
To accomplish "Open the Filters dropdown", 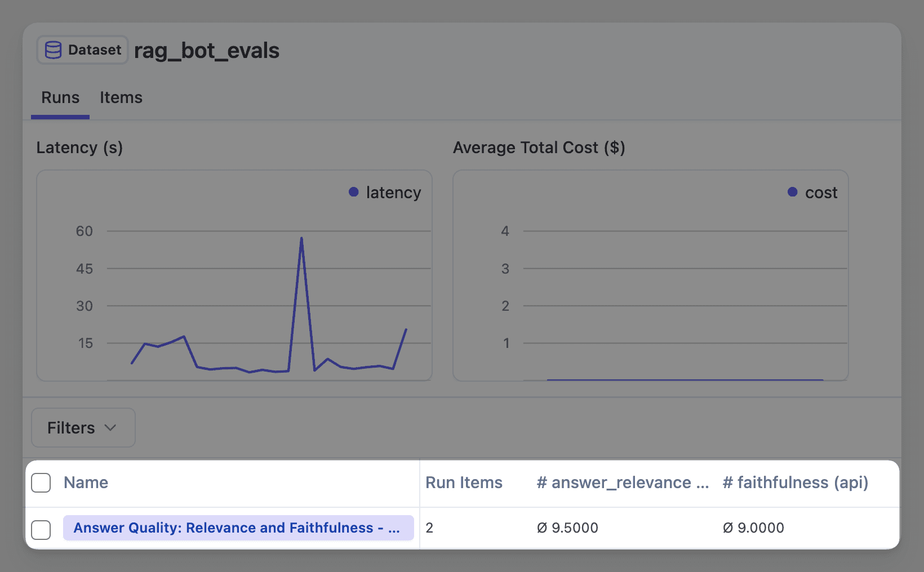I will [83, 428].
